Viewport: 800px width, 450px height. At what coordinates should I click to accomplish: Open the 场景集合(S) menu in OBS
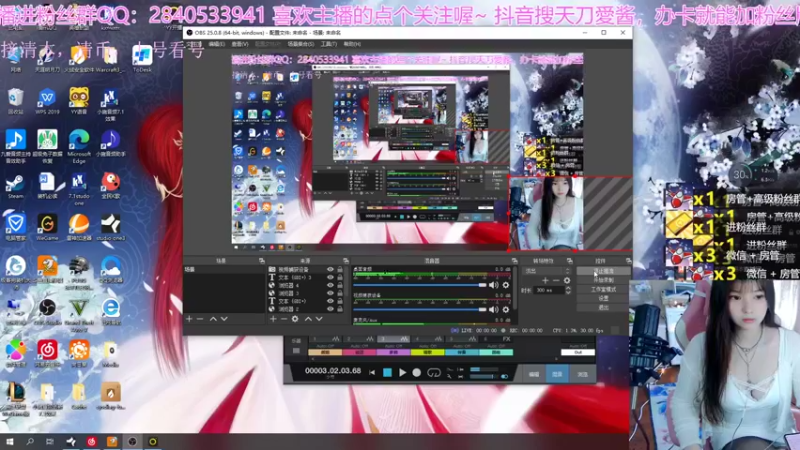tap(301, 44)
